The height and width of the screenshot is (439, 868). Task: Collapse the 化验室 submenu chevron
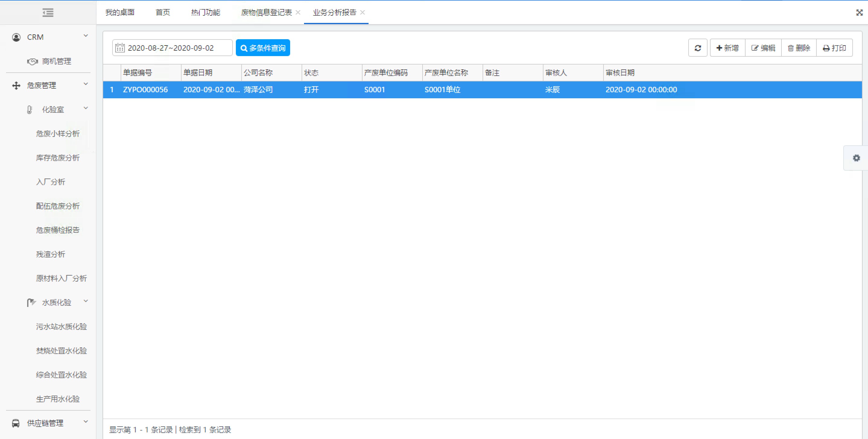click(x=86, y=108)
